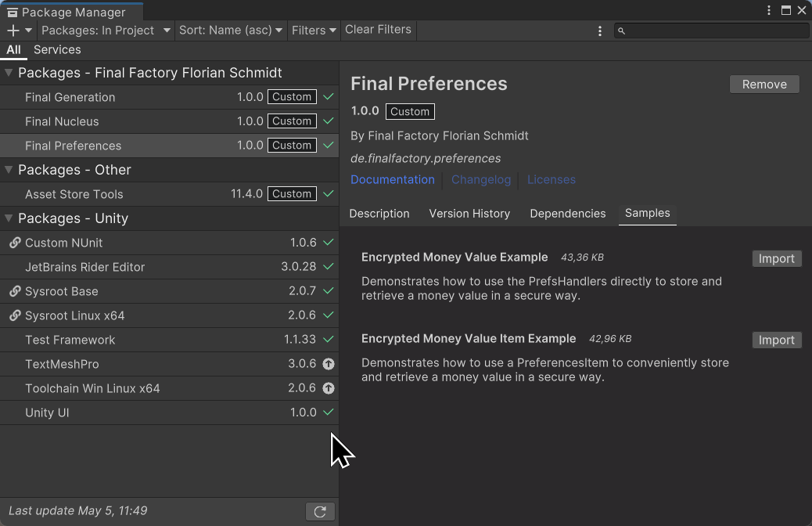Select the Sysroot Base package
The image size is (812, 526).
point(169,291)
